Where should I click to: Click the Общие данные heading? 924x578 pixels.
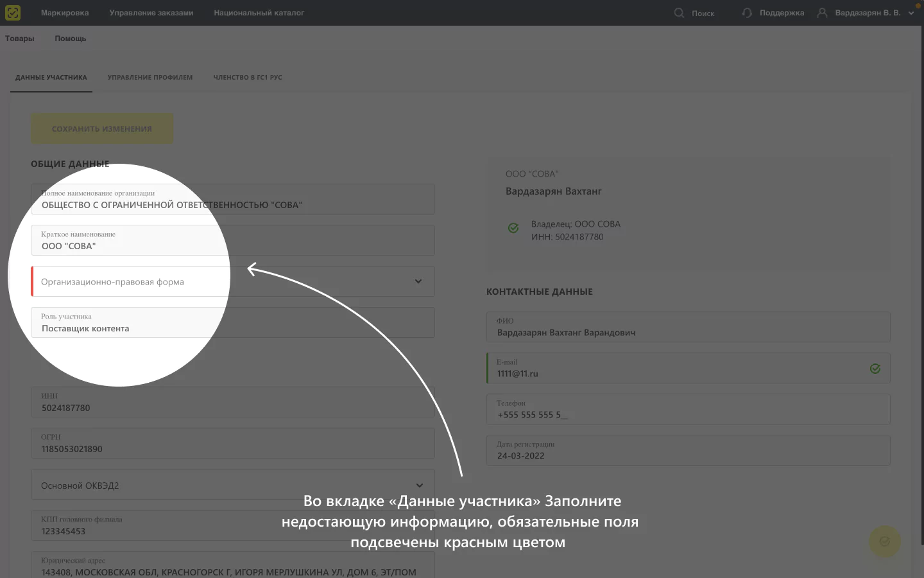[x=70, y=164]
